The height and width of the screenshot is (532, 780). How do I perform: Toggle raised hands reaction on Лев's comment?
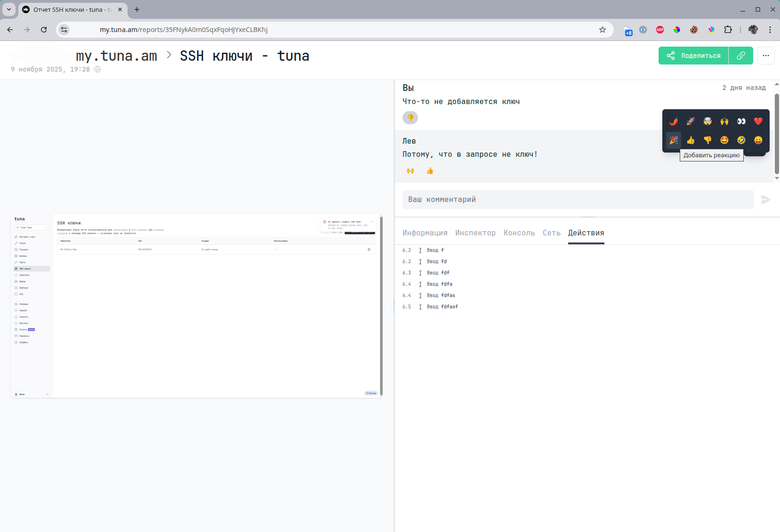pos(410,171)
